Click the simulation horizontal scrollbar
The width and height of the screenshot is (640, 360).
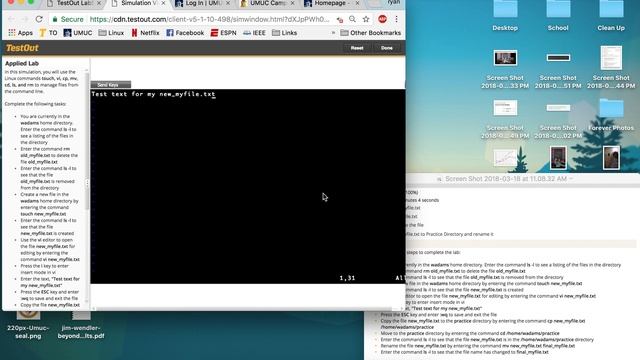[245, 309]
